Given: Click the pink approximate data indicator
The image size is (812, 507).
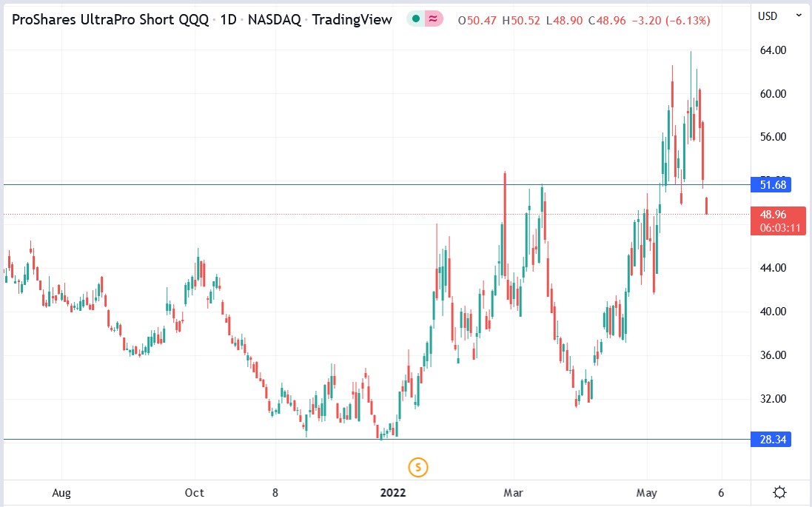Looking at the screenshot, I should 434,19.
